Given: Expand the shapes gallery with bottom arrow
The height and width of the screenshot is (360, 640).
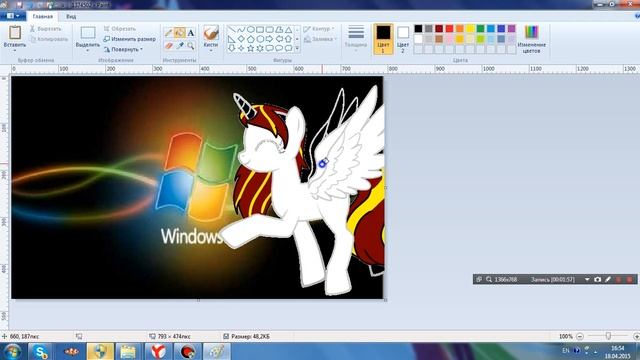Looking at the screenshot, I should pyautogui.click(x=297, y=49).
